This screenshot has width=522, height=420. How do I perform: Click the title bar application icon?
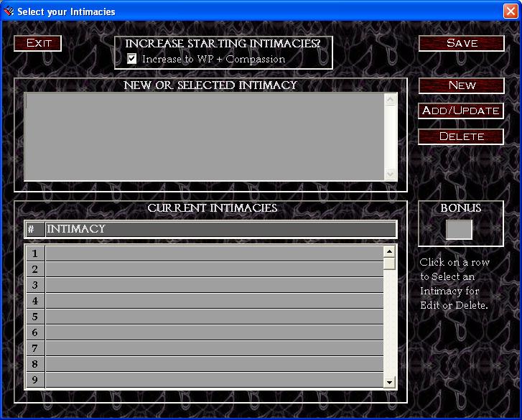pos(9,11)
